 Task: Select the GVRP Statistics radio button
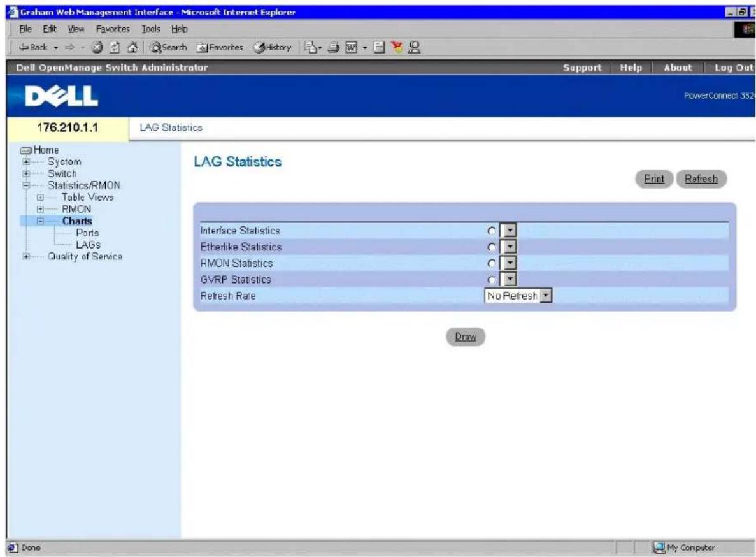point(491,280)
